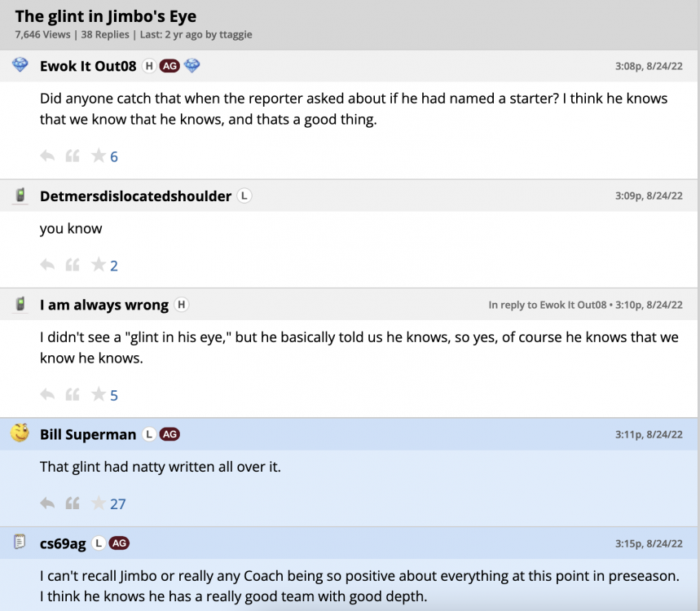The image size is (700, 611).
Task: Star the "you know" post
Action: click(99, 265)
